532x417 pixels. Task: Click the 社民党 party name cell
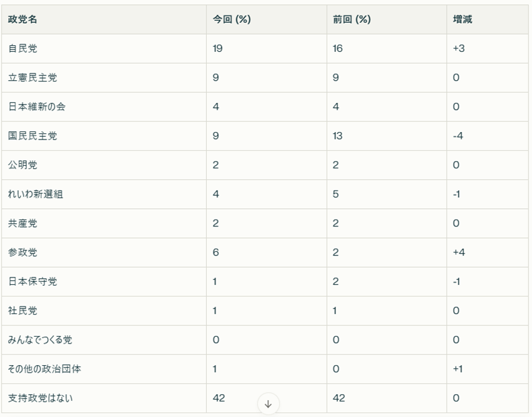click(x=104, y=311)
